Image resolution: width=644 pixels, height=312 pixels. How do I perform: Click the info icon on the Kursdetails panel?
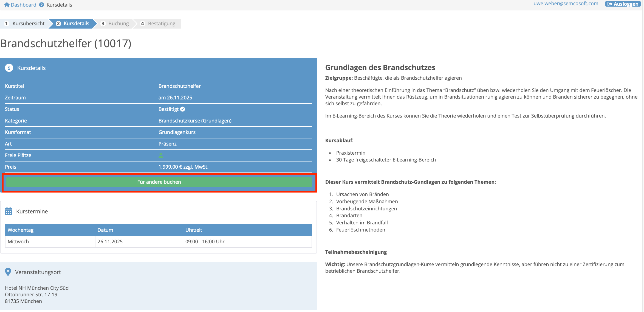coord(9,68)
